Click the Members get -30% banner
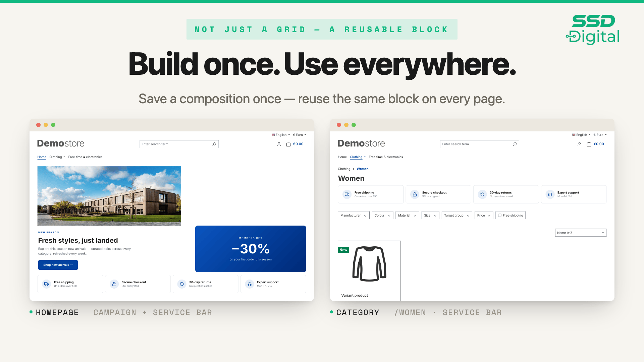The width and height of the screenshot is (644, 362). point(251,249)
